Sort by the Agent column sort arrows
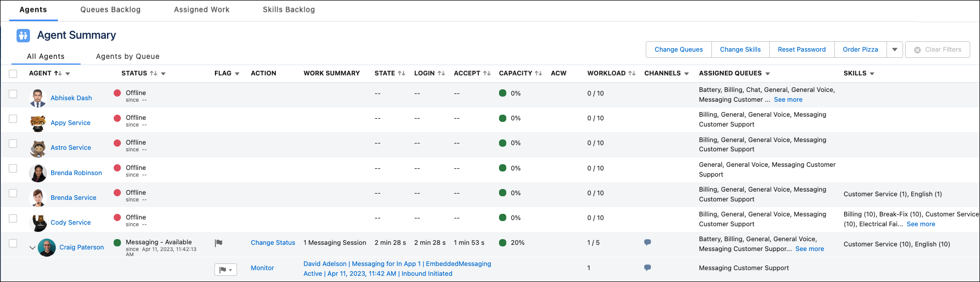980x282 pixels. click(x=58, y=73)
